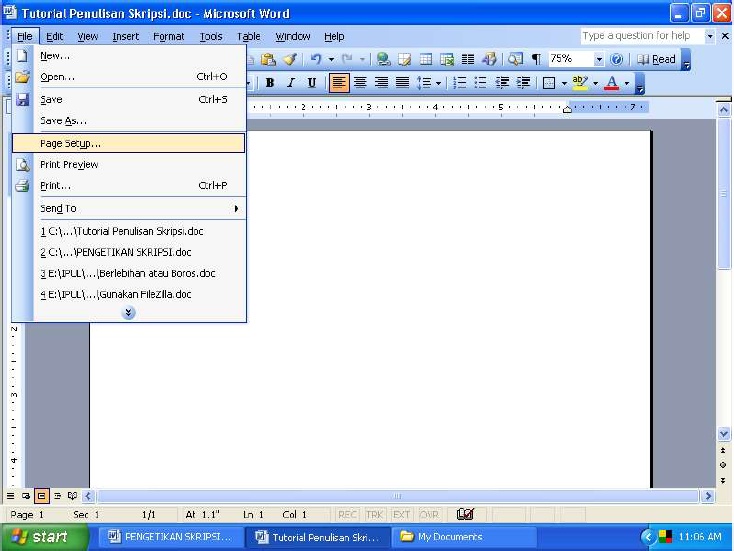Click the Insert Table icon
Image resolution: width=734 pixels, height=551 pixels.
point(426,59)
